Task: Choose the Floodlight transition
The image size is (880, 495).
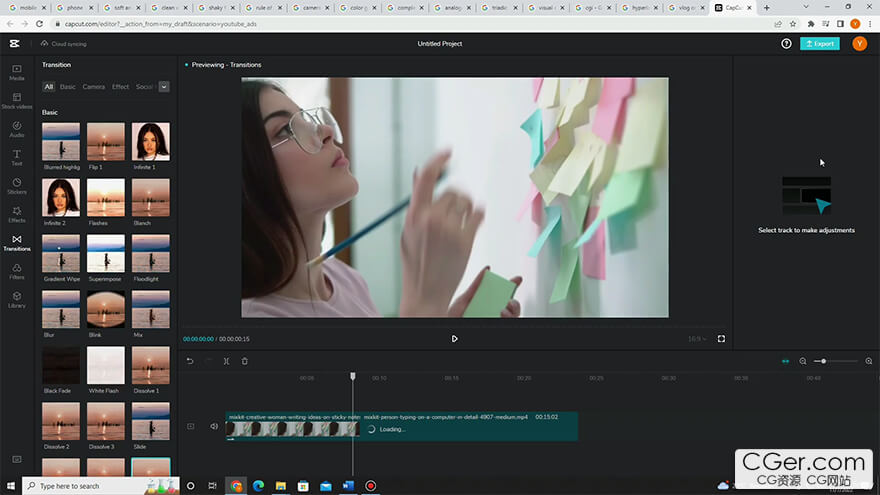Action: pyautogui.click(x=151, y=253)
